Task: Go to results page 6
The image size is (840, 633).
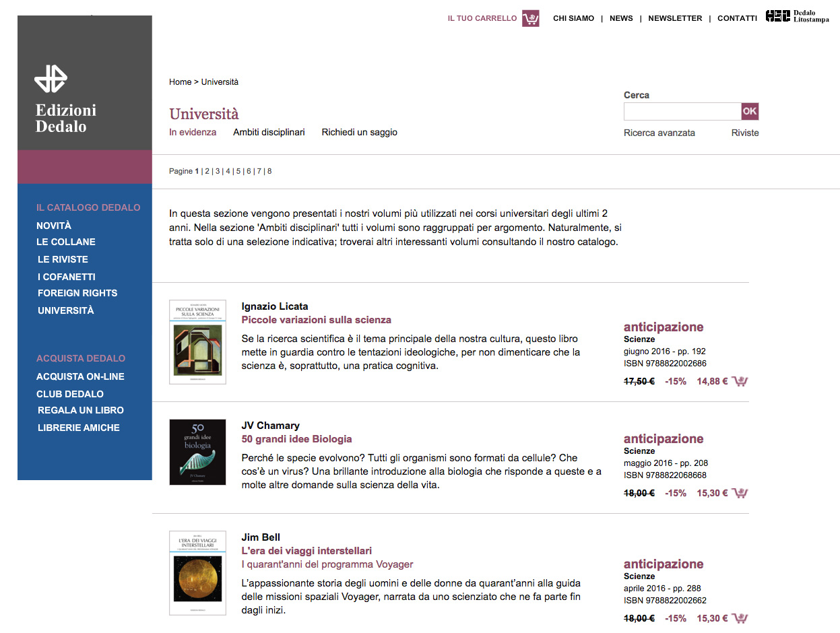Action: click(x=249, y=171)
